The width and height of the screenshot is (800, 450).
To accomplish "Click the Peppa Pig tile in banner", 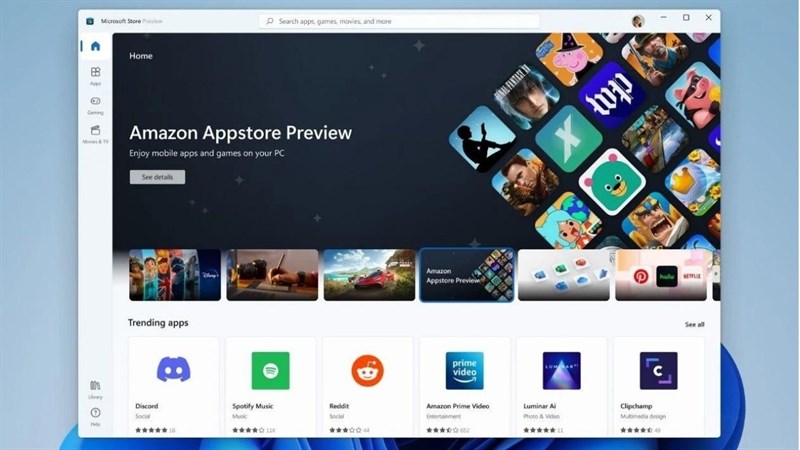I will [569, 57].
